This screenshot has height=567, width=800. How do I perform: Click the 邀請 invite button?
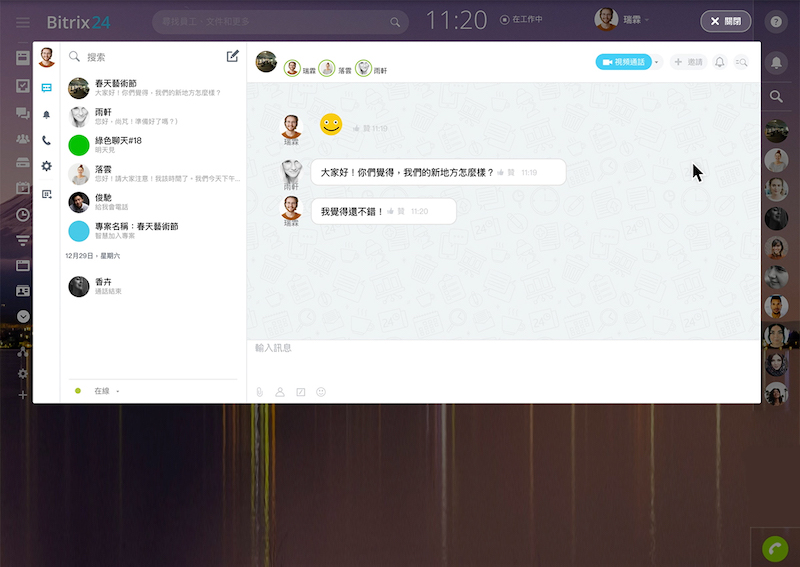click(688, 62)
